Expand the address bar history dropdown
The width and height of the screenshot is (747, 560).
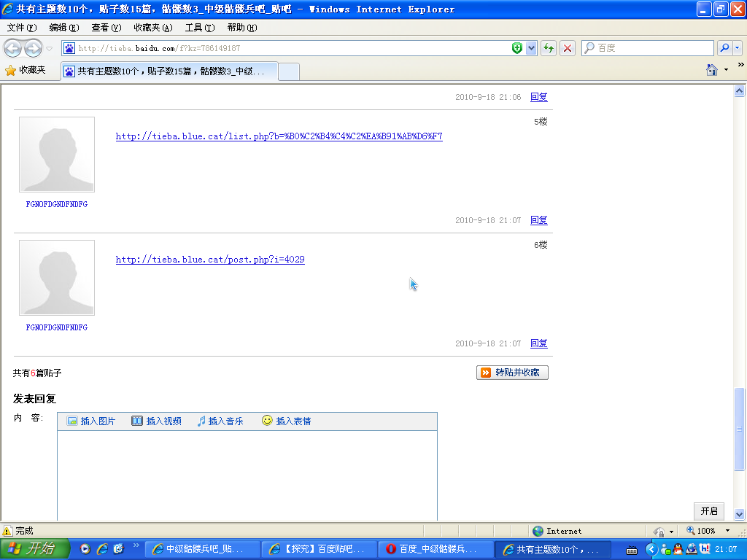point(531,48)
